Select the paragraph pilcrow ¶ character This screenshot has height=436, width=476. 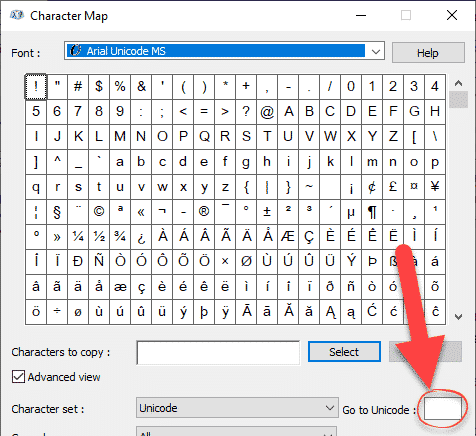tap(372, 212)
